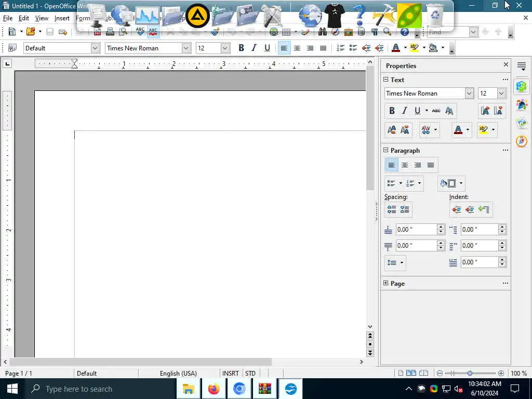Click the OpenOffice Help blue question icon

[x=404, y=32]
